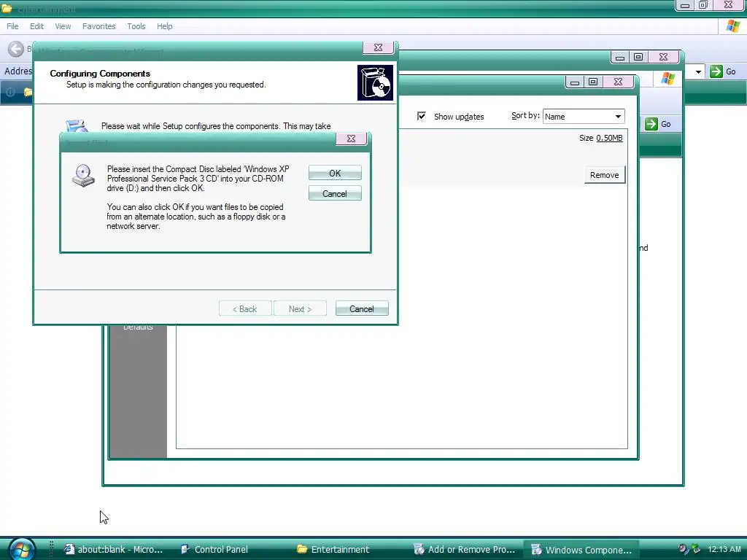This screenshot has width=747, height=560.
Task: Maximize the Control Panel window behind
Action: click(x=638, y=57)
